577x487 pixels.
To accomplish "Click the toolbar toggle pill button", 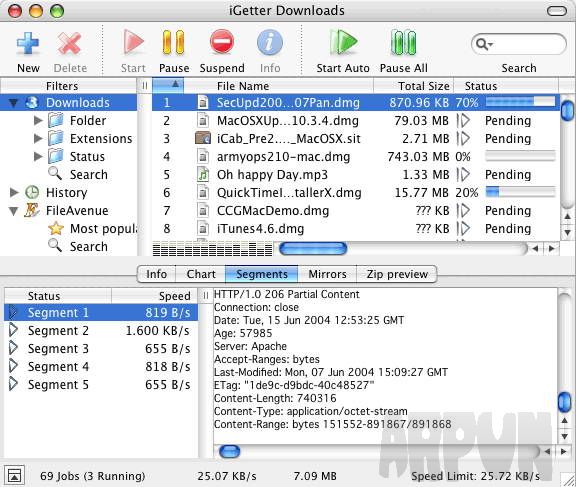I will click(557, 11).
